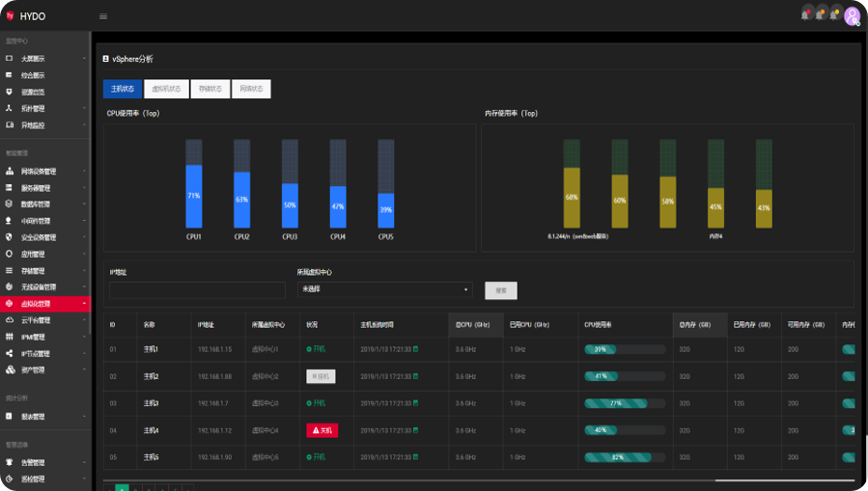Image resolution: width=868 pixels, height=491 pixels.
Task: Click the first notification bell icon
Action: [806, 14]
